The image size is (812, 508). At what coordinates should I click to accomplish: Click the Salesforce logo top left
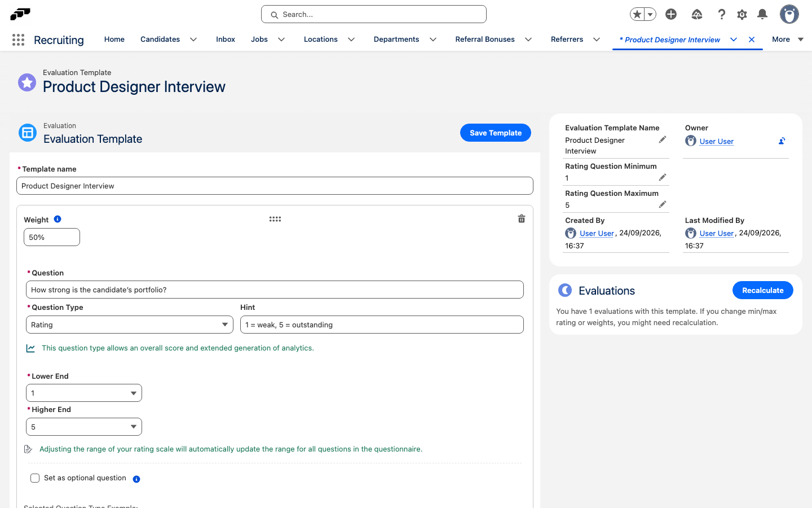point(20,14)
